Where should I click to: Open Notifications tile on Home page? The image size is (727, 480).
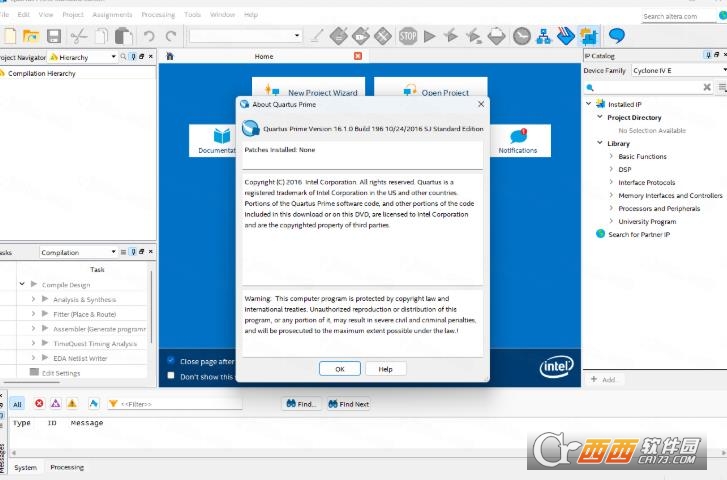pyautogui.click(x=517, y=141)
